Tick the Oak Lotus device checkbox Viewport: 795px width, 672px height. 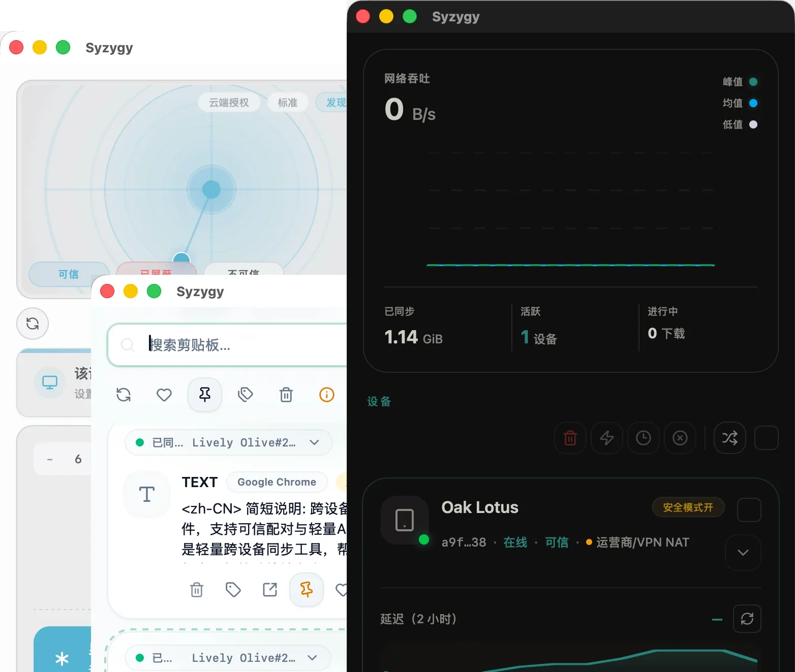[749, 510]
